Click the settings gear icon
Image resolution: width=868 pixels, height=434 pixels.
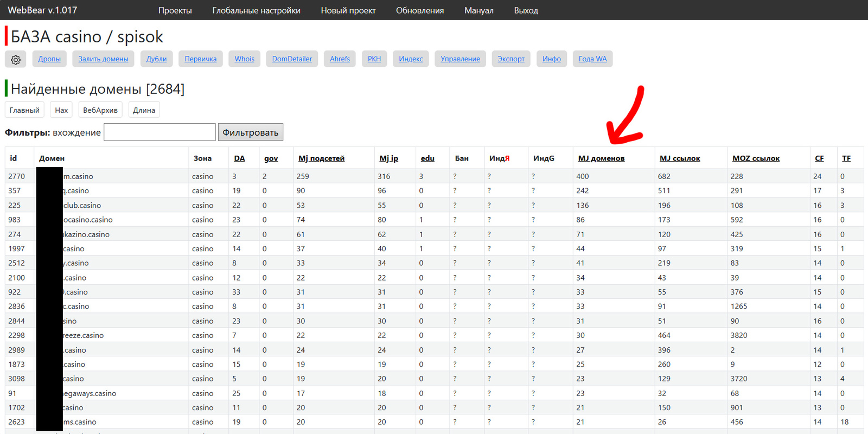[16, 59]
